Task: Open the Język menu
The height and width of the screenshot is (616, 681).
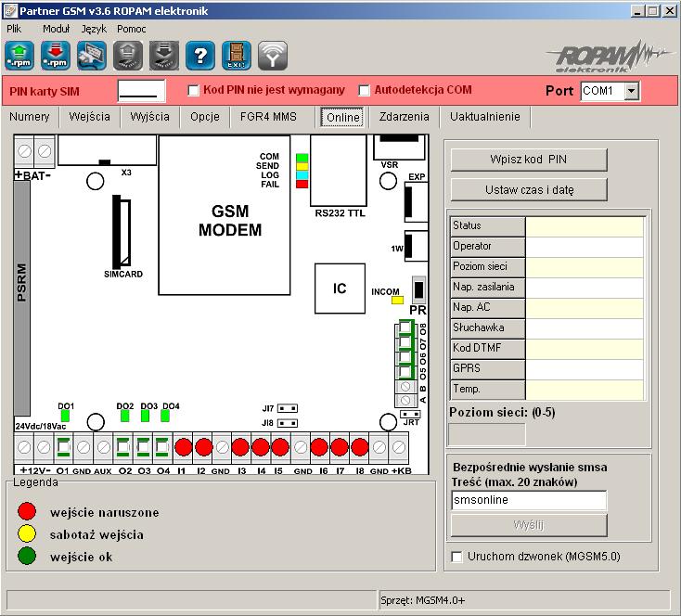Action: [x=94, y=29]
